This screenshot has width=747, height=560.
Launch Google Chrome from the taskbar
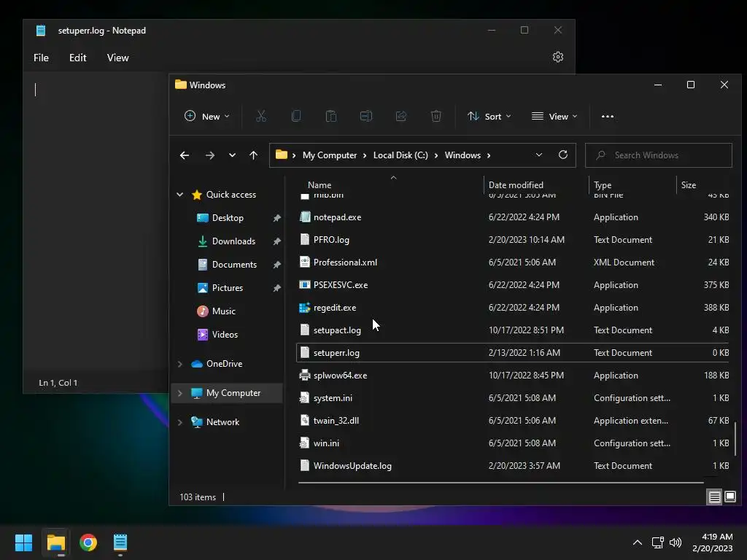88,542
